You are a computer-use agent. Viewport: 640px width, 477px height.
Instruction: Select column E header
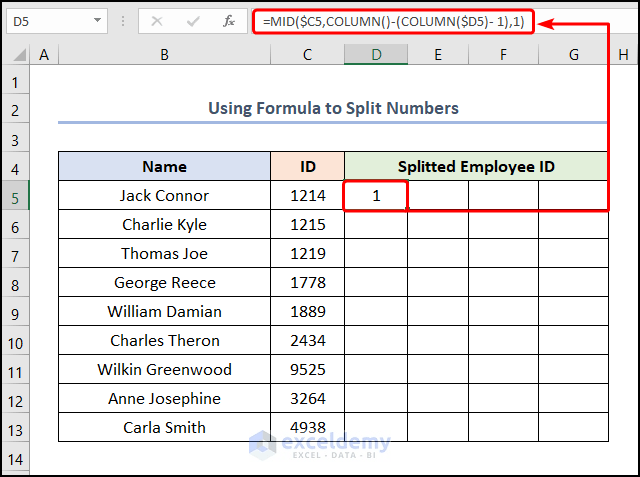[x=438, y=55]
